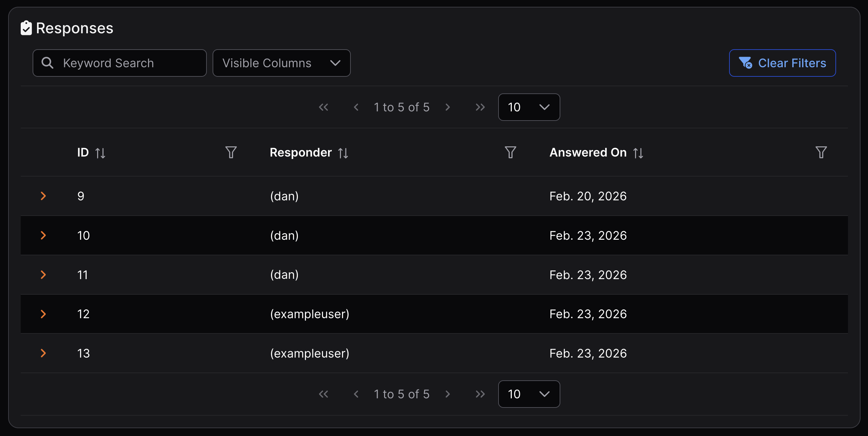Viewport: 868px width, 436px height.
Task: Expand response row with ID 12
Action: [x=43, y=314]
